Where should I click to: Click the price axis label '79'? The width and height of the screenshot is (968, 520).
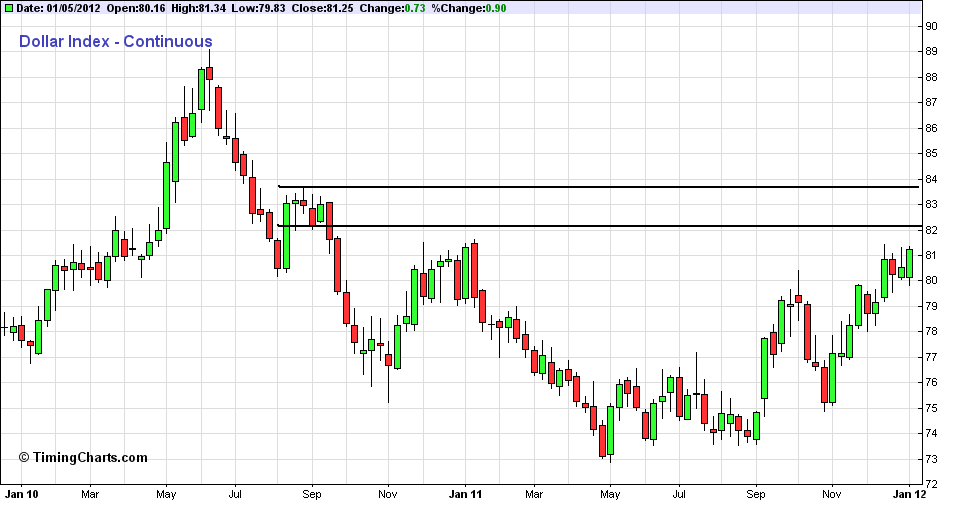931,306
